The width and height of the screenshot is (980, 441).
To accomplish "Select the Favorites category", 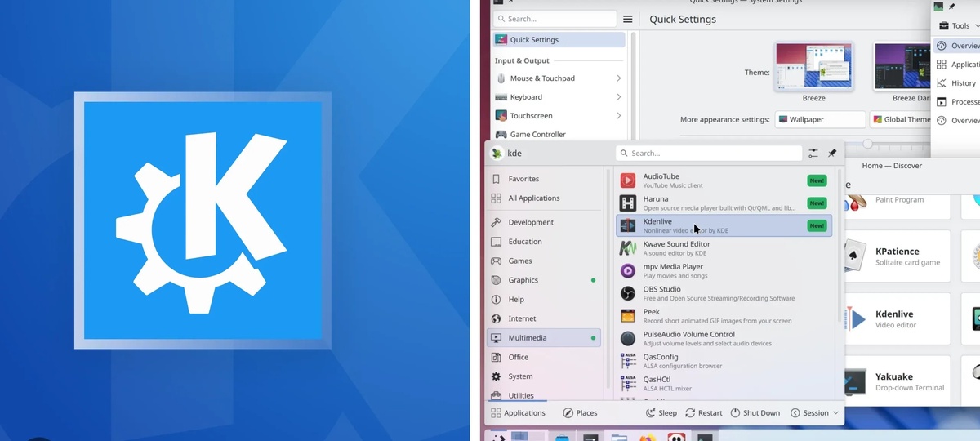I will tap(545, 179).
